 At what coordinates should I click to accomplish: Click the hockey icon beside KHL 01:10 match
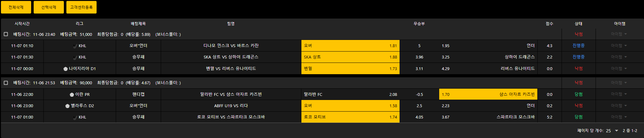tap(75, 46)
